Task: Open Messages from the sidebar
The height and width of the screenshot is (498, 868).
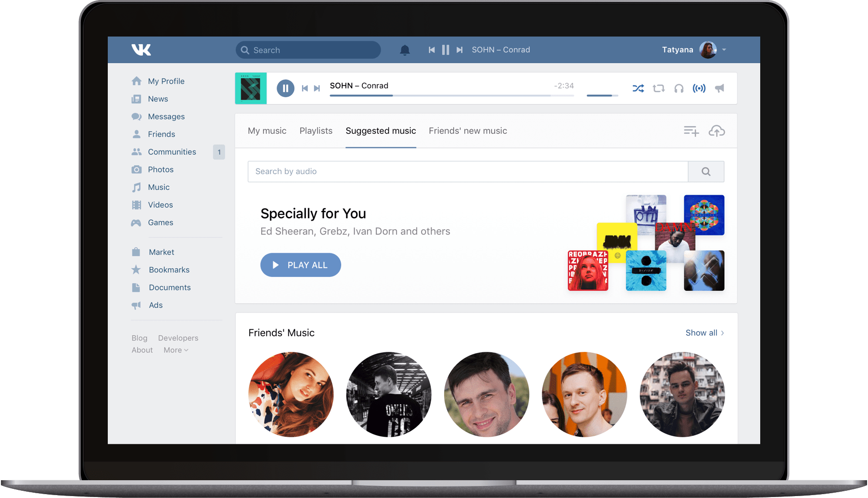Action: click(x=166, y=116)
